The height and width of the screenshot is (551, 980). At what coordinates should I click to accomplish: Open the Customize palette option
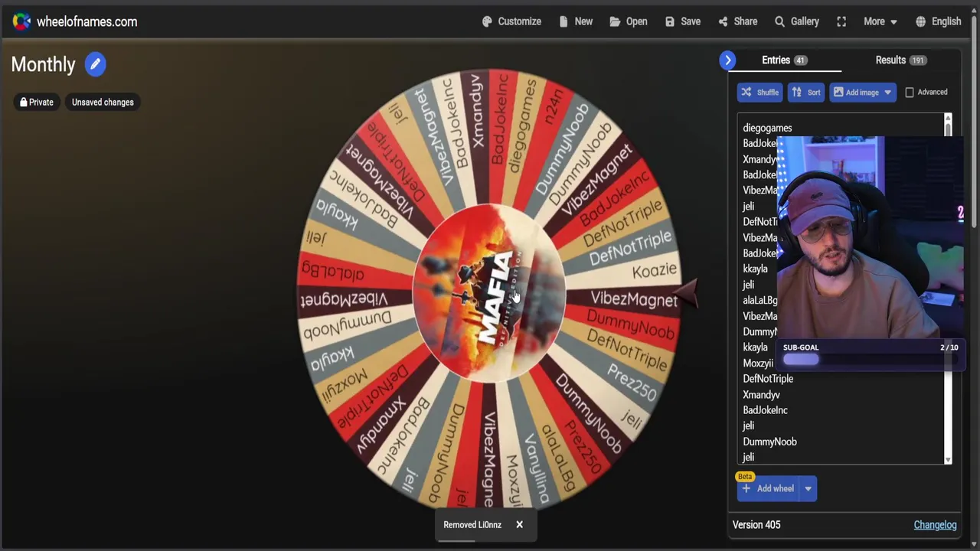(x=511, y=21)
